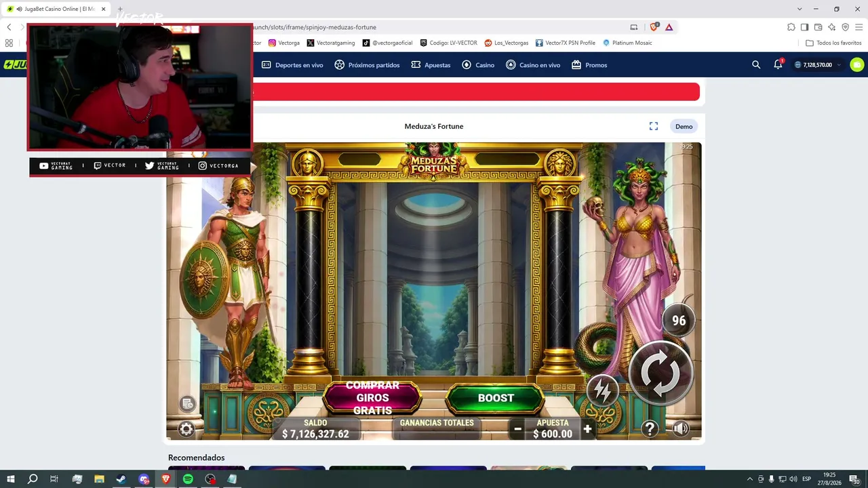This screenshot has height=488, width=868.
Task: Show hidden system tray icons
Action: [x=750, y=479]
